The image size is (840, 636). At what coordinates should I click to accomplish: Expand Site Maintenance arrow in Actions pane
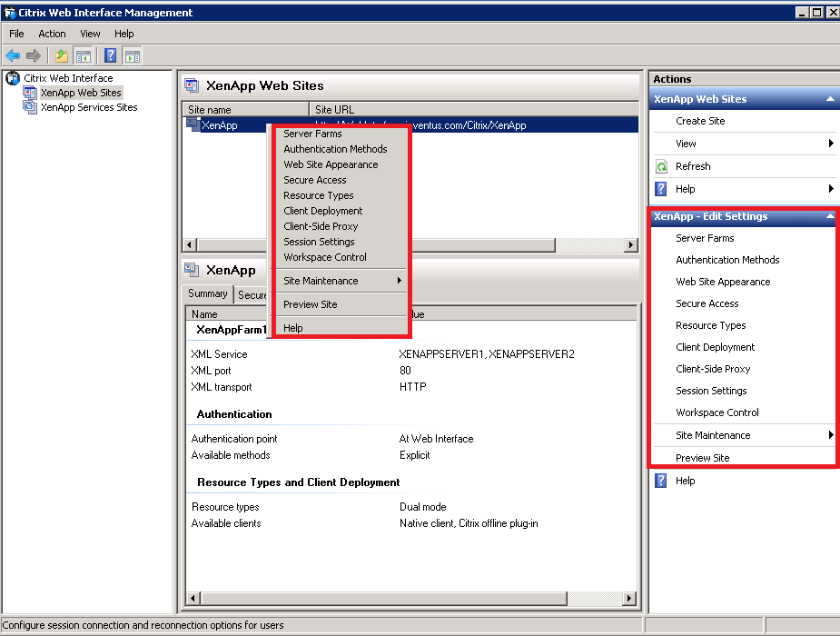pos(830,435)
